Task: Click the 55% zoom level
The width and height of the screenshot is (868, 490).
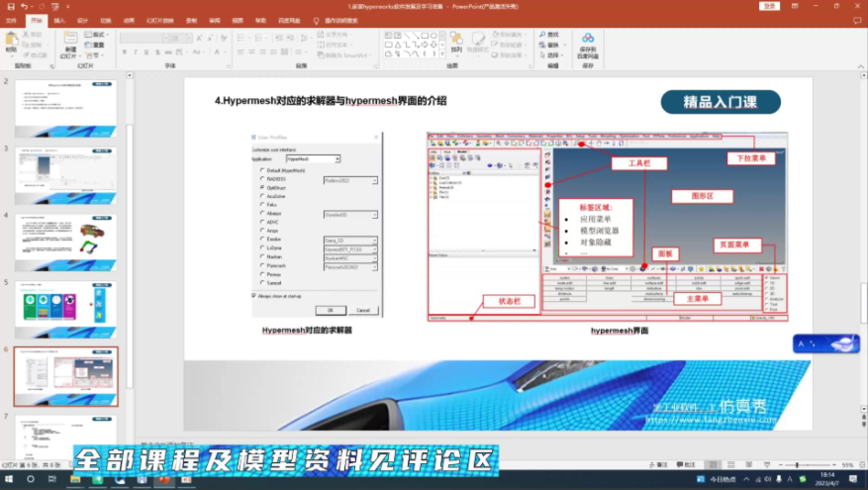Action: click(x=847, y=465)
